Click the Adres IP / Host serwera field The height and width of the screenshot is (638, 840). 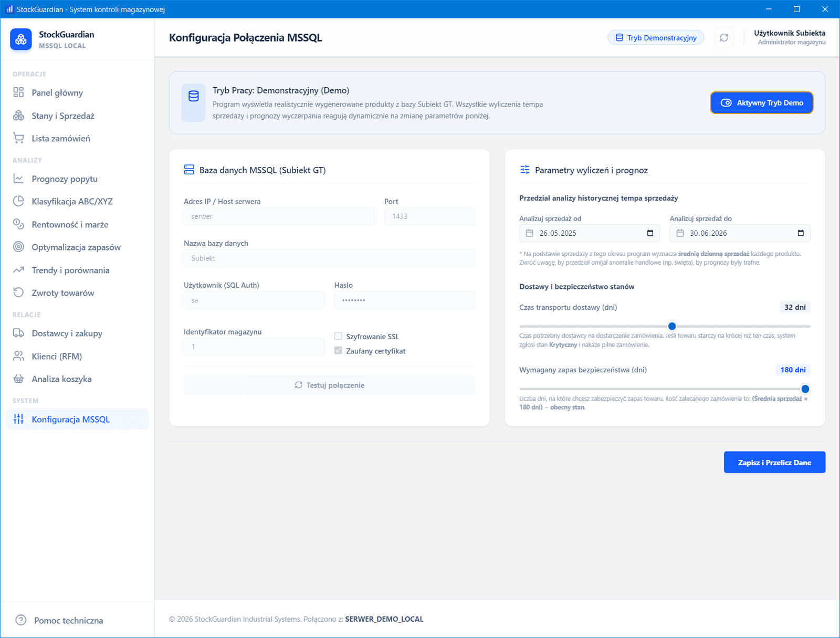tap(279, 216)
